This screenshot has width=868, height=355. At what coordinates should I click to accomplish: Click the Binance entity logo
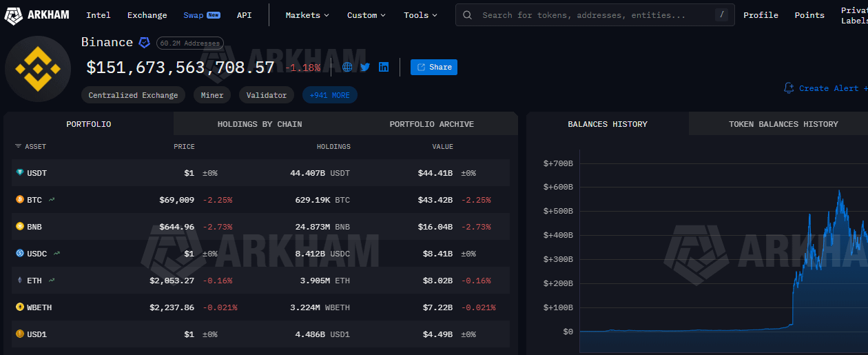point(38,69)
